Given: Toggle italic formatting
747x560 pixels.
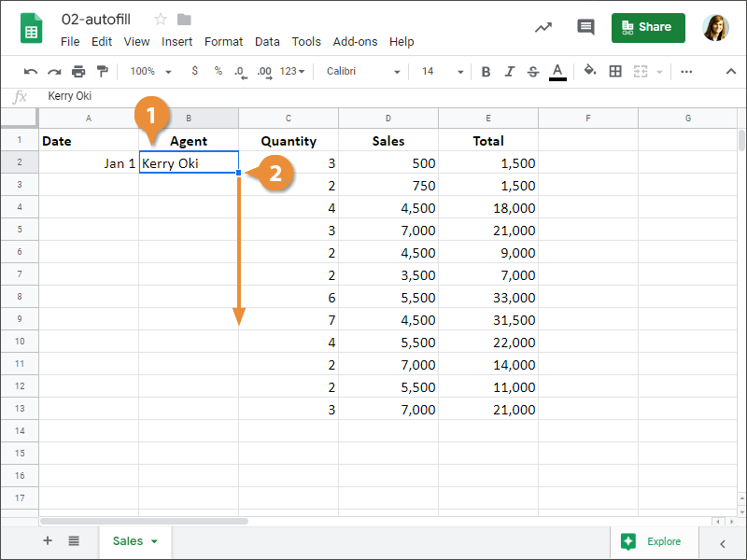Looking at the screenshot, I should (x=509, y=71).
